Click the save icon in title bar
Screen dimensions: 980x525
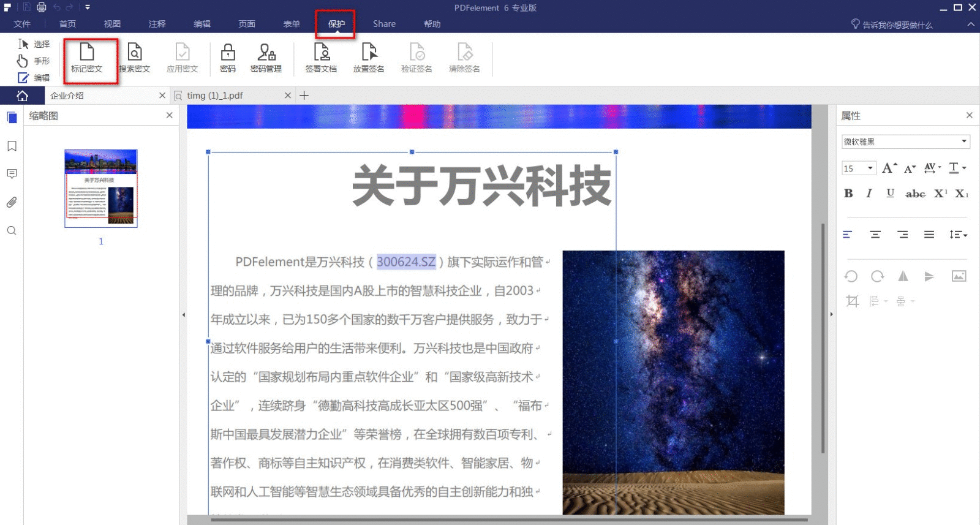pos(27,7)
